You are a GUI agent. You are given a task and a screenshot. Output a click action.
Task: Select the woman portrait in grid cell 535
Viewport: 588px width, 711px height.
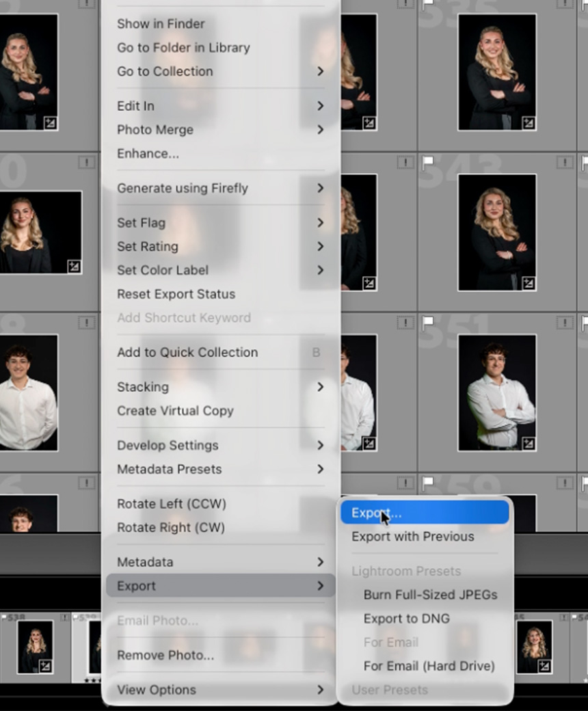(497, 72)
